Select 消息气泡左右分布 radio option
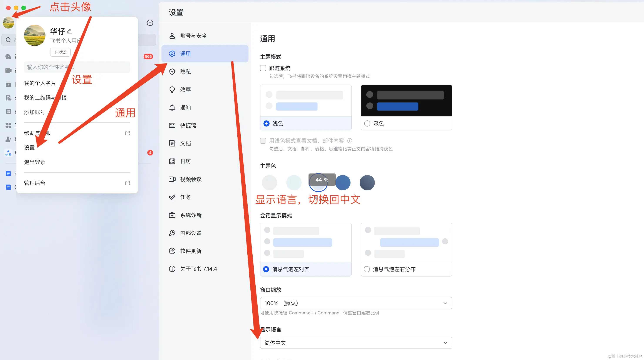Image resolution: width=644 pixels, height=360 pixels. pyautogui.click(x=367, y=269)
